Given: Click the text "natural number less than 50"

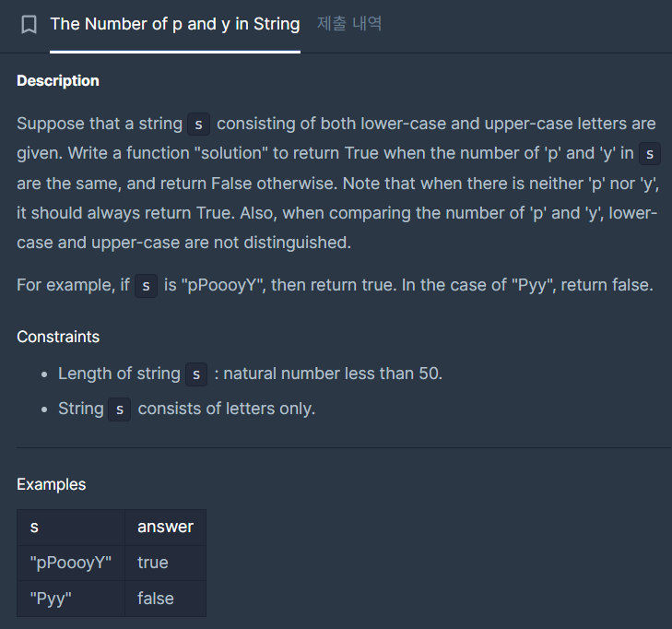Looking at the screenshot, I should 333,374.
